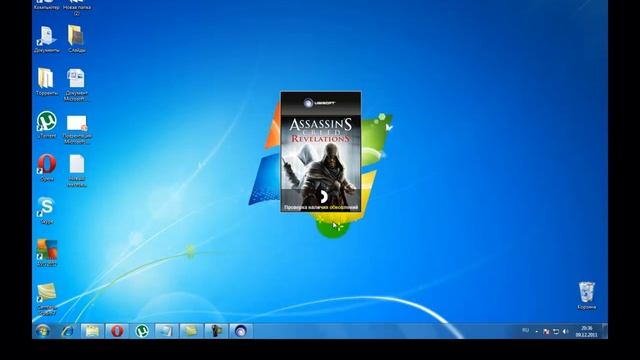Switch to uTorrent in the taskbar

tap(142, 331)
